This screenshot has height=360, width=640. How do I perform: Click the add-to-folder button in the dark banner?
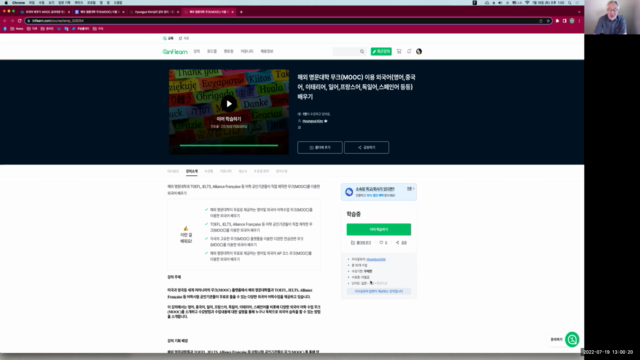[320, 147]
